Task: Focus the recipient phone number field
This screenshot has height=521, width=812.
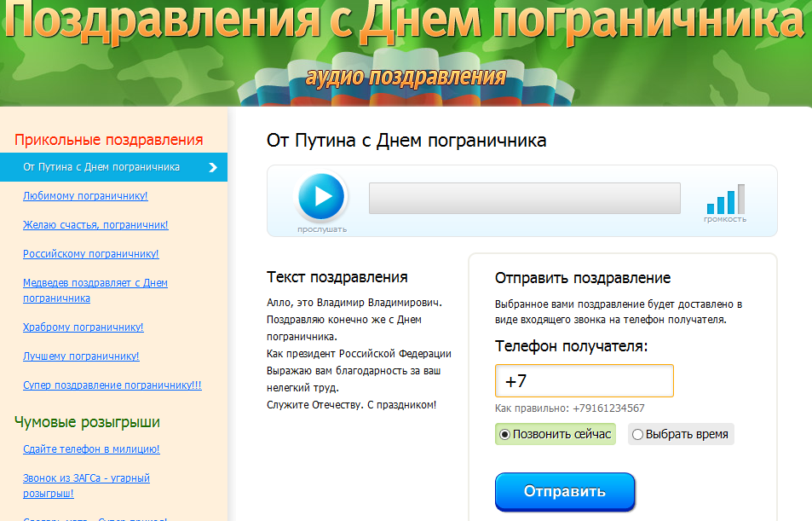Action: coord(585,381)
